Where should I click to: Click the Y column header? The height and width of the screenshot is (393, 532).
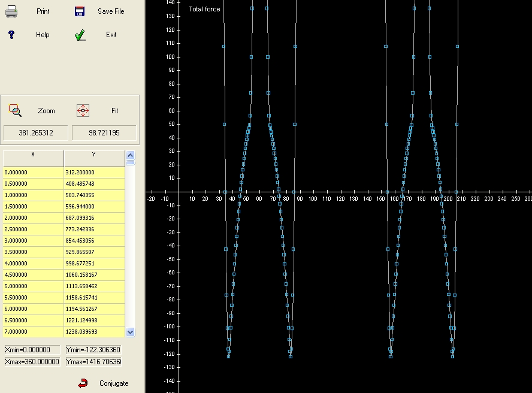pos(93,158)
